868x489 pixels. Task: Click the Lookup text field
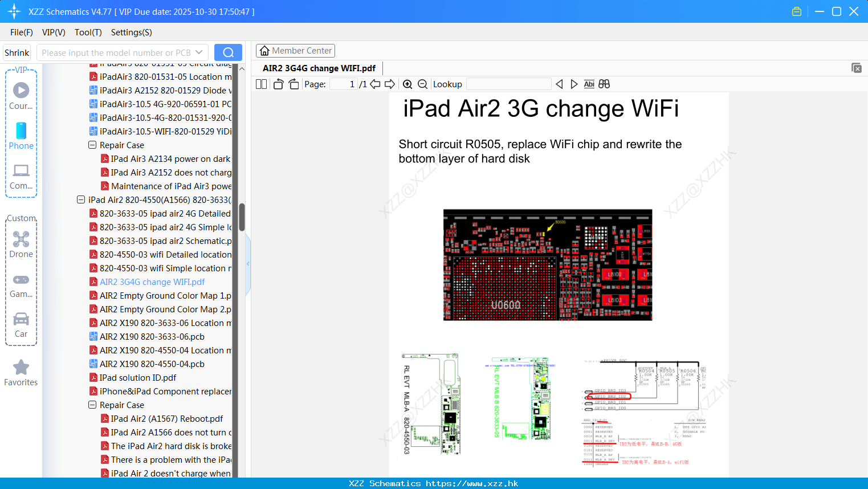[508, 84]
